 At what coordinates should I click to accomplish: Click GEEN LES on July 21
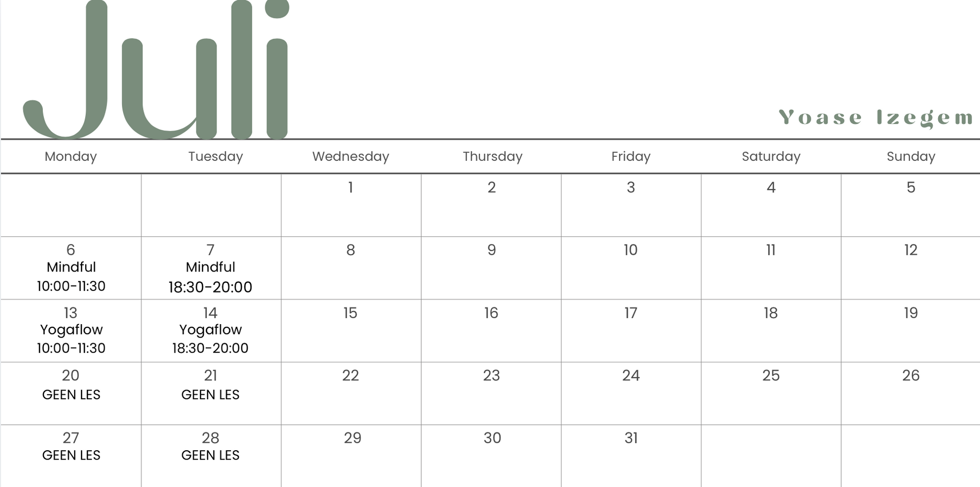(210, 395)
